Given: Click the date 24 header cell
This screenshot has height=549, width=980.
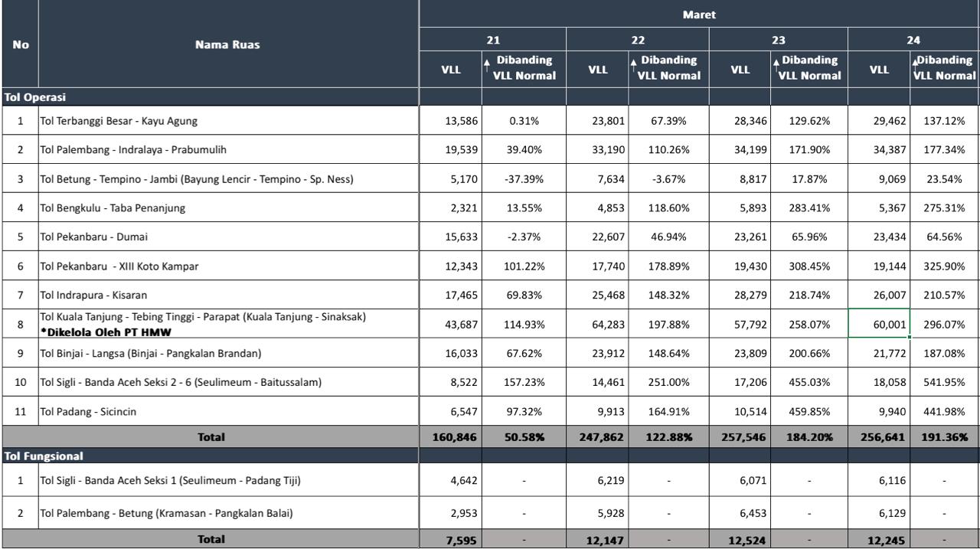Looking at the screenshot, I should [913, 40].
